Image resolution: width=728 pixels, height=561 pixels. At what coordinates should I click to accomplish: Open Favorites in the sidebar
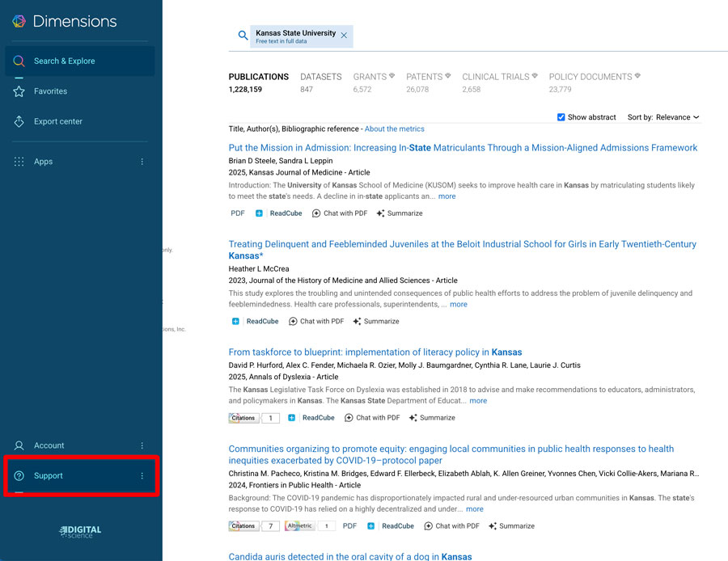[x=50, y=91]
